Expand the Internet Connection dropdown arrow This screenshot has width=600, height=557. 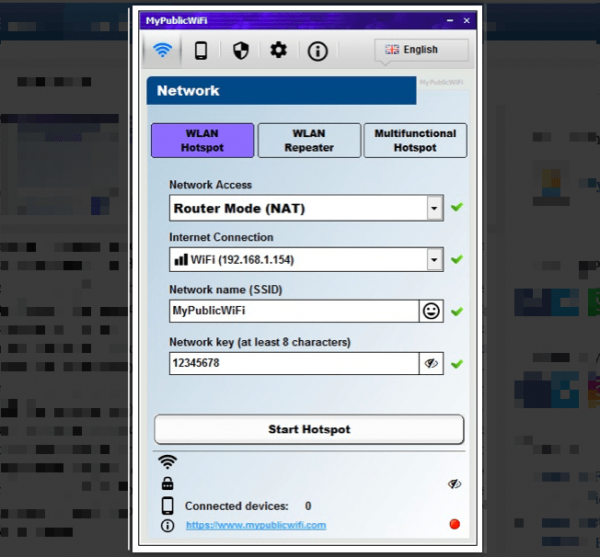pyautogui.click(x=434, y=260)
